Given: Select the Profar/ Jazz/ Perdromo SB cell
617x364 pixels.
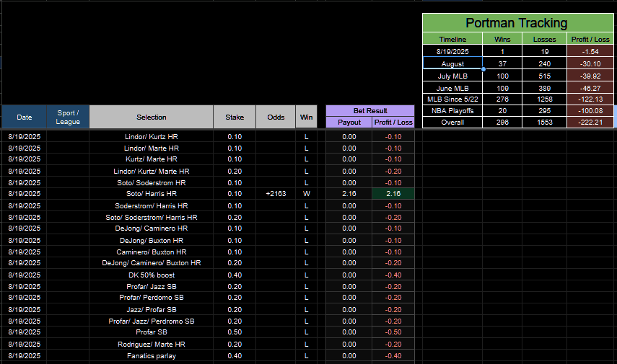Looking at the screenshot, I should coord(151,321).
